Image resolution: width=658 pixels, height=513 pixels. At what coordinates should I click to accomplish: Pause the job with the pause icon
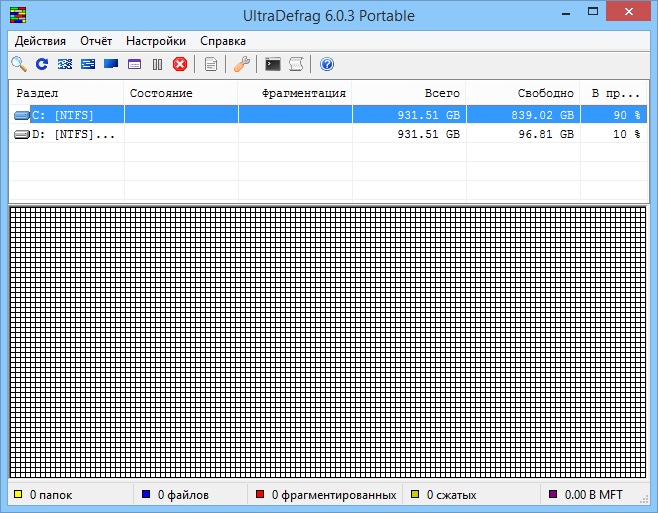tap(157, 64)
